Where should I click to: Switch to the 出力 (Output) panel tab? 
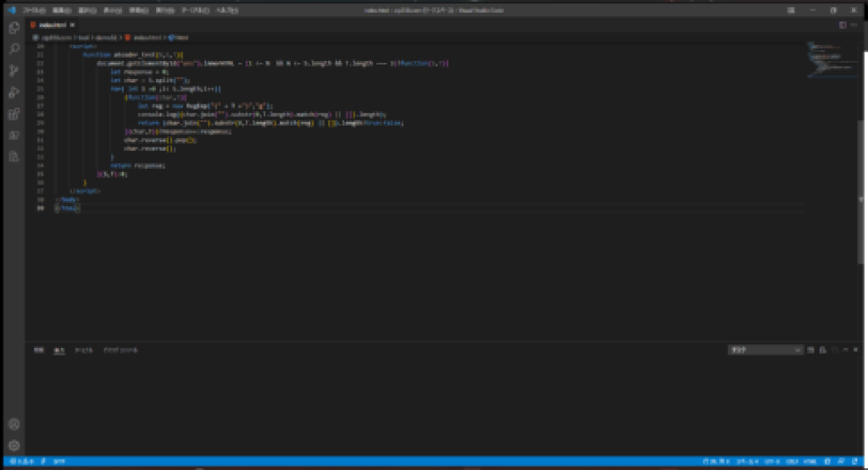pyautogui.click(x=59, y=350)
